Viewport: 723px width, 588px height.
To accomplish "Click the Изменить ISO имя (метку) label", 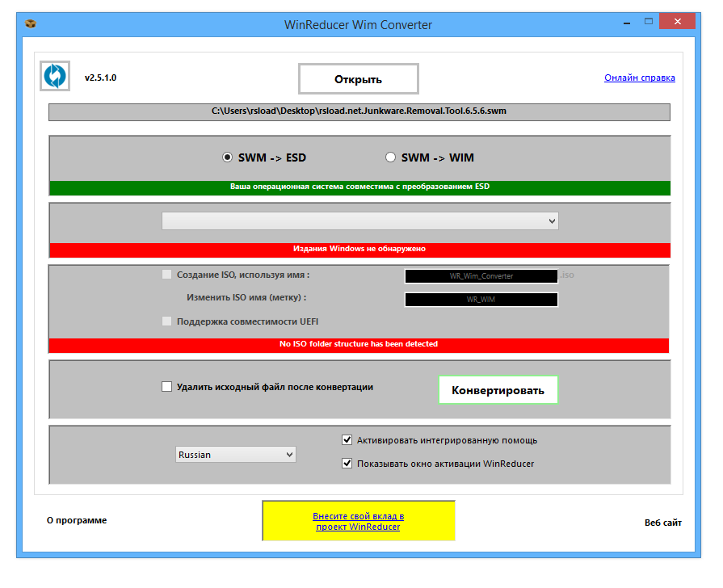I will coord(246,297).
